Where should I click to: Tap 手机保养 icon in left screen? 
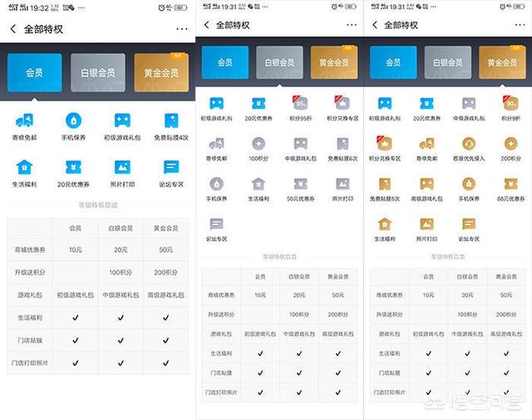pyautogui.click(x=76, y=121)
